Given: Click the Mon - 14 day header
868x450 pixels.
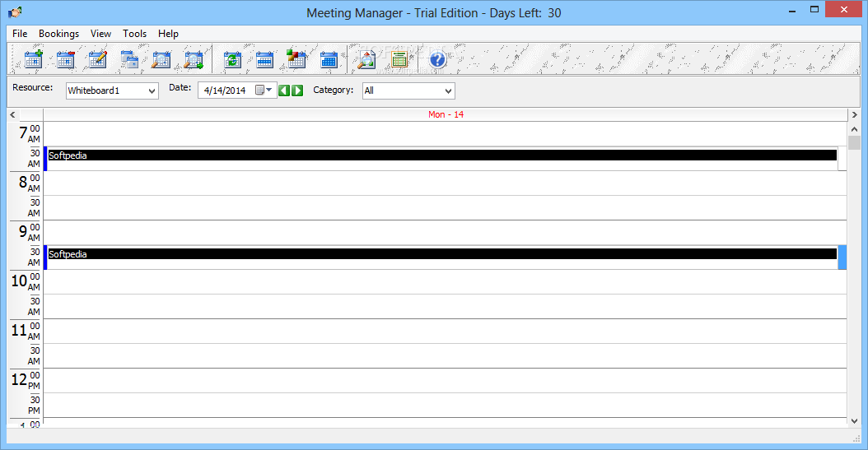Looking at the screenshot, I should (446, 114).
